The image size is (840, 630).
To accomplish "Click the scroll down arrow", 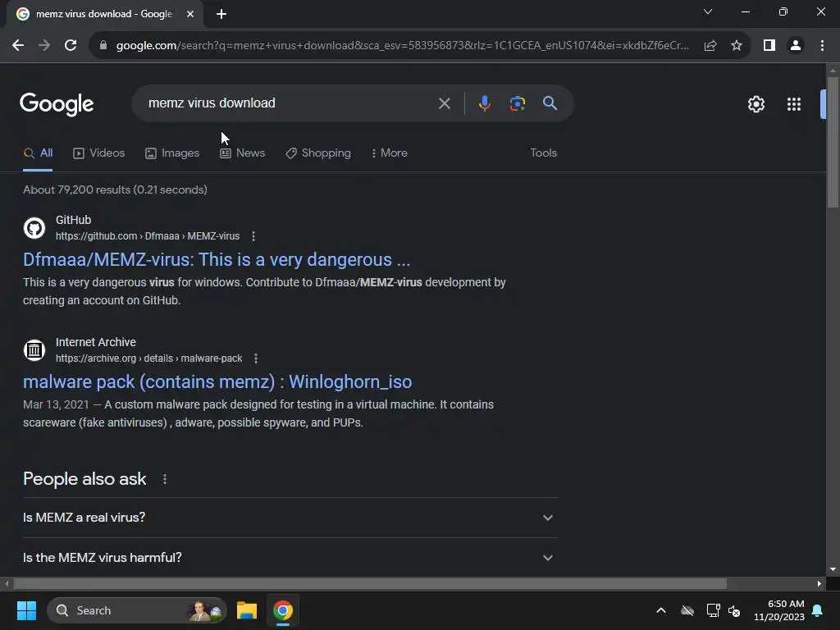I will pos(833,569).
